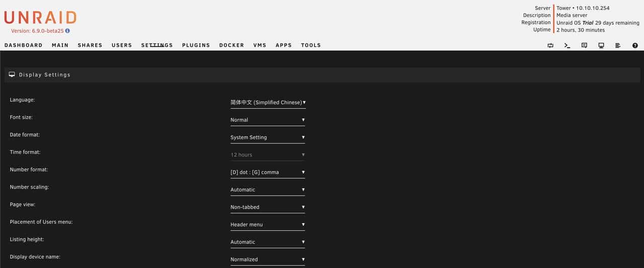Click the monitor info icon in header
644x268 pixels.
point(601,45)
